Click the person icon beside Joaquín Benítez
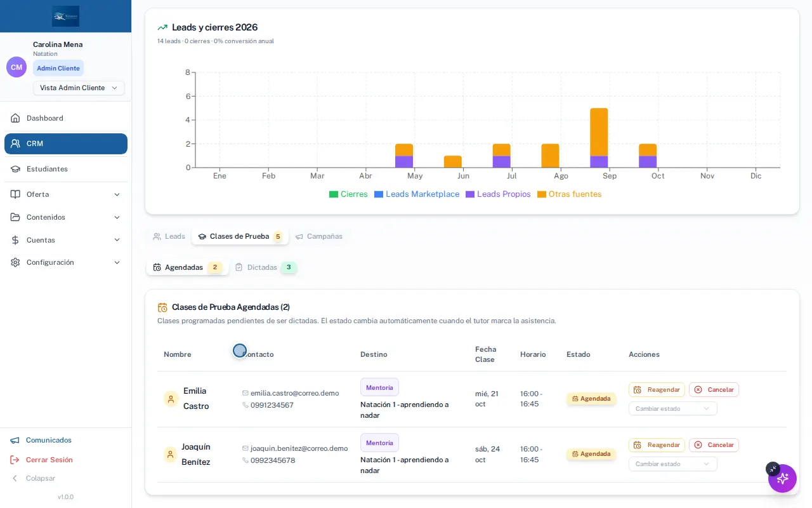 (x=170, y=455)
